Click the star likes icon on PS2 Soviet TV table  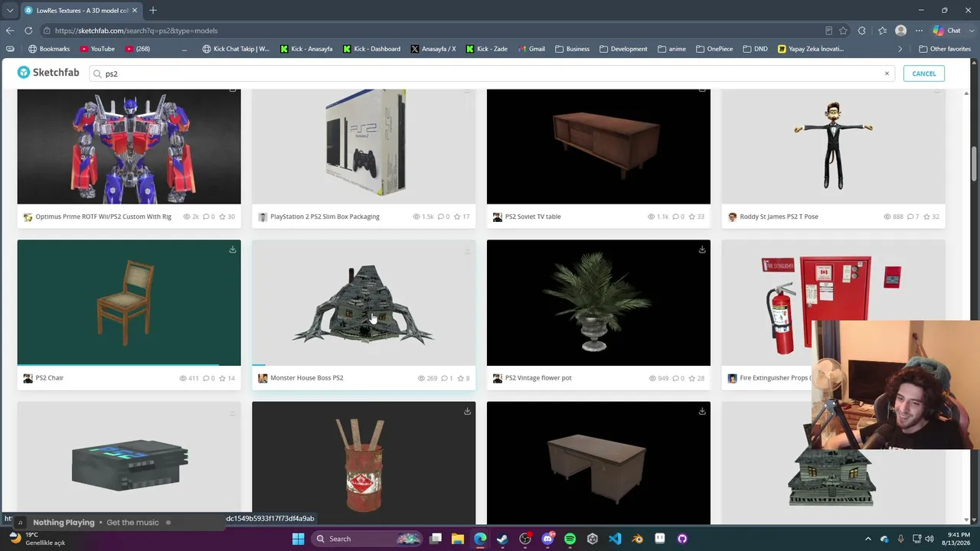691,217
